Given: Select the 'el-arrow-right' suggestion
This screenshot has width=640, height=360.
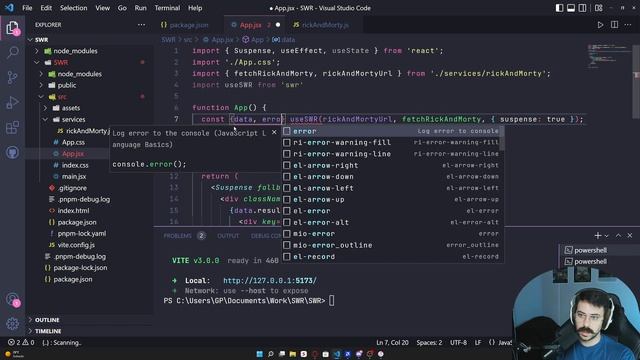Looking at the screenshot, I should click(x=392, y=165).
